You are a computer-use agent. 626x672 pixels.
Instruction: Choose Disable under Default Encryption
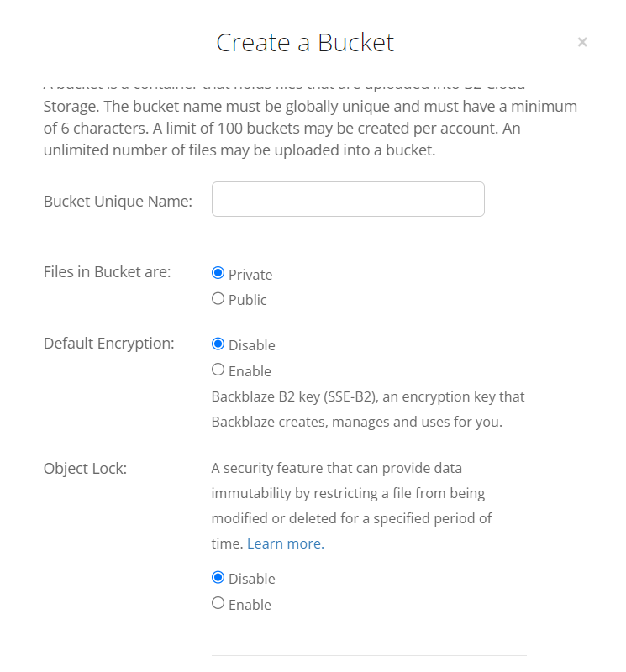point(218,344)
